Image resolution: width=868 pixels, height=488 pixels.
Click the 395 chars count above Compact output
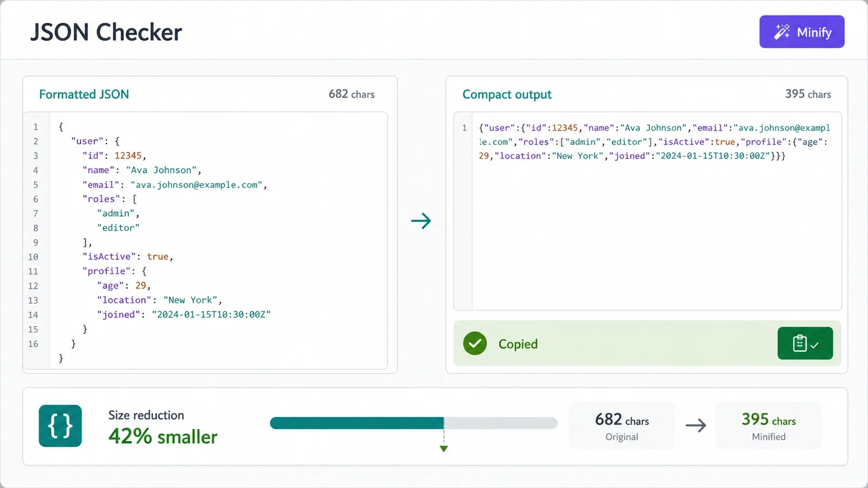point(808,94)
